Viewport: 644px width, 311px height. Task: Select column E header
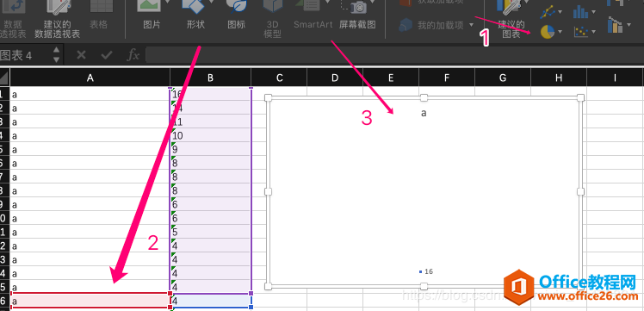click(391, 78)
